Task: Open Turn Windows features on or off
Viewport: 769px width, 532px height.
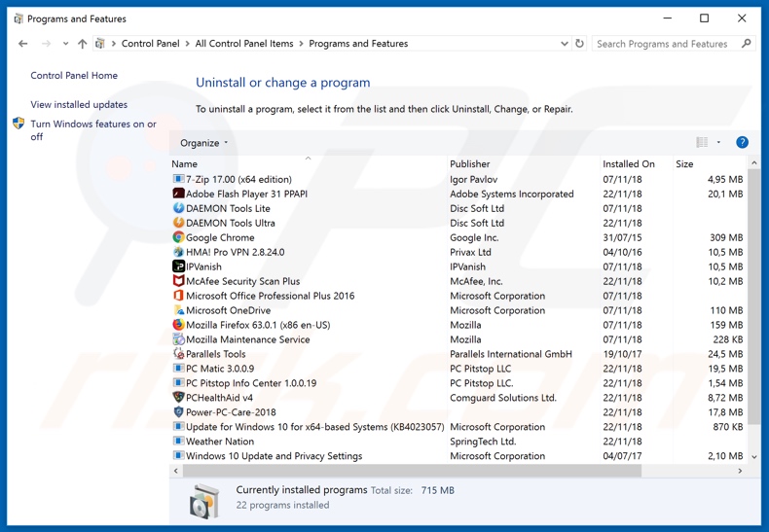Action: [x=93, y=130]
